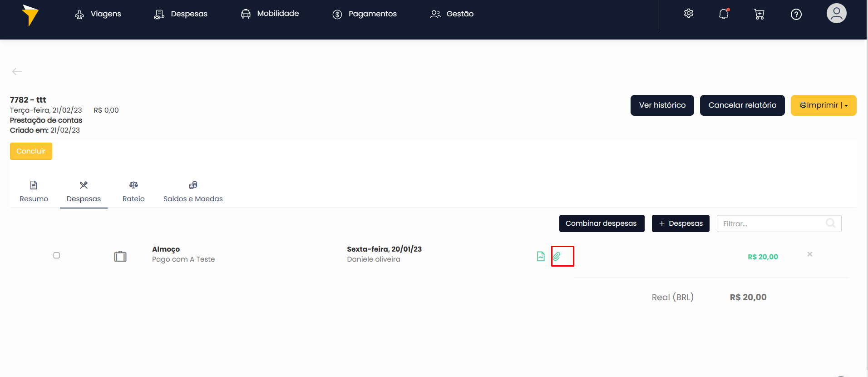Check the Almoço expense checkbox
This screenshot has height=377, width=868.
coord(57,255)
